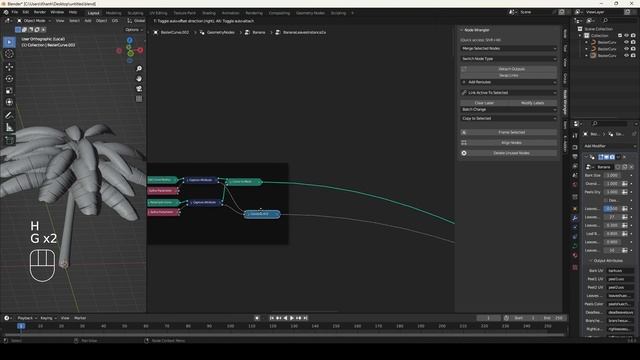Switch to Shading workspace tab
The image size is (640, 360).
209,13
